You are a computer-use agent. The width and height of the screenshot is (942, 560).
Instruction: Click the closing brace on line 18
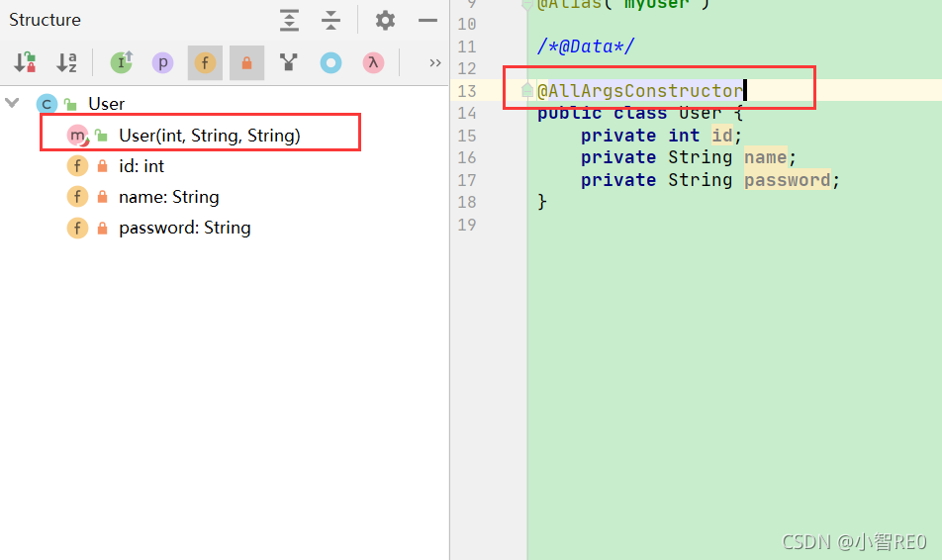(542, 202)
